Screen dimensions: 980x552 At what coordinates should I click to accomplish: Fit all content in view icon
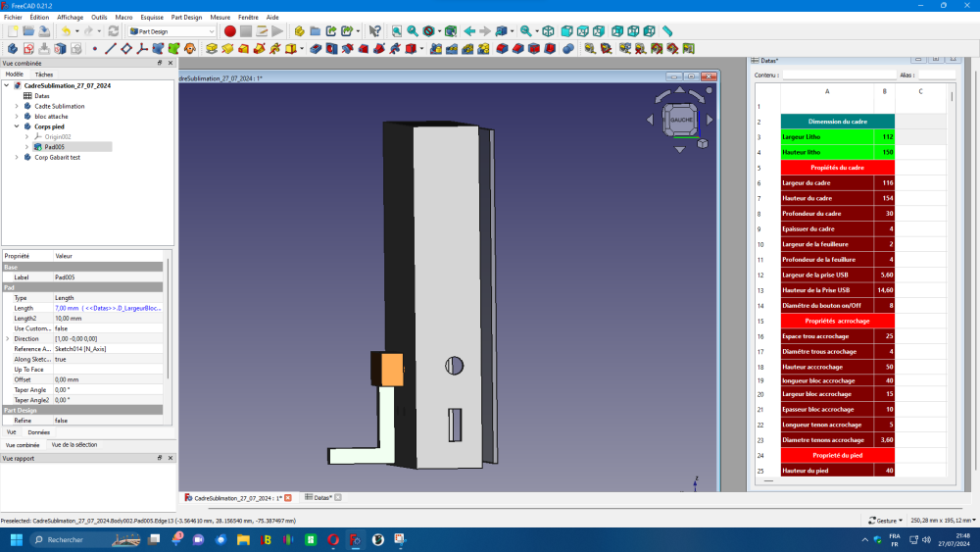click(397, 31)
